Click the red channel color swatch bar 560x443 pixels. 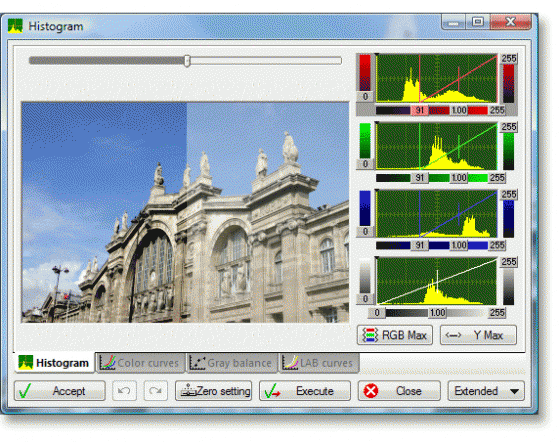click(365, 73)
